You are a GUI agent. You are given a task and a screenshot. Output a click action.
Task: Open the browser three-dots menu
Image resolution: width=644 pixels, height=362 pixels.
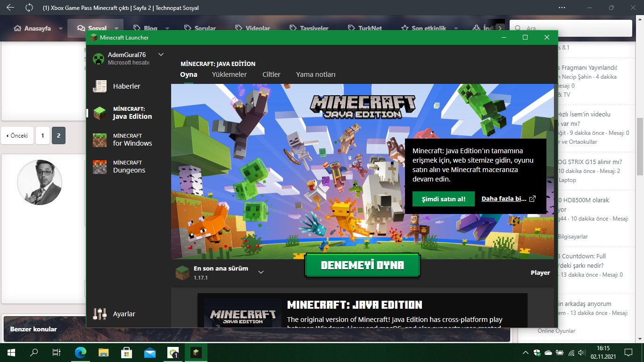click(561, 8)
